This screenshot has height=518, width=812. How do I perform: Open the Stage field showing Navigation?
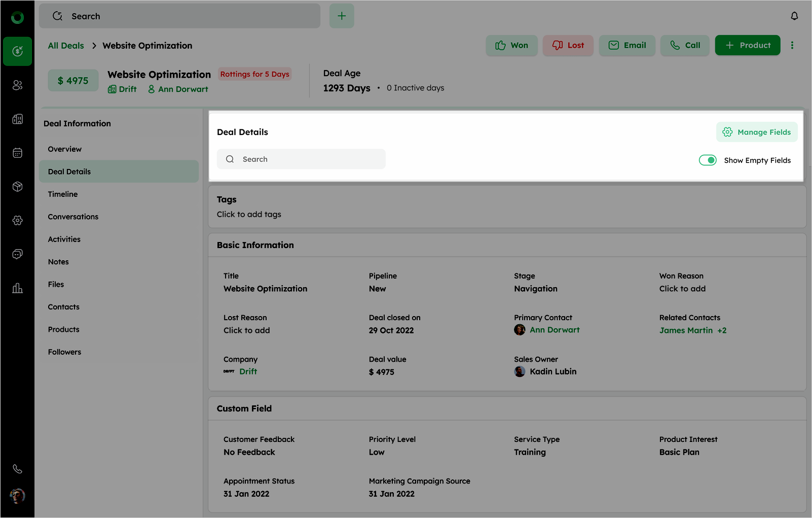(536, 289)
